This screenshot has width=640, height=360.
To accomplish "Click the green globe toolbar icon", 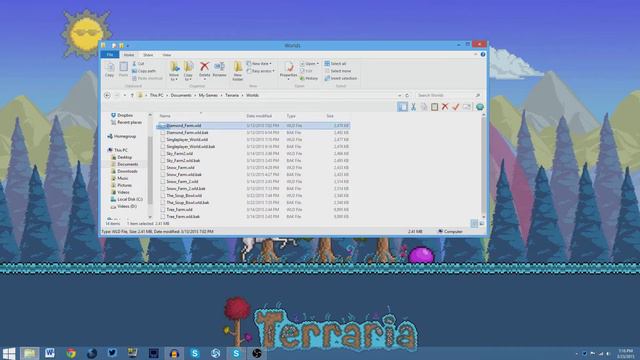I will coord(480,107).
